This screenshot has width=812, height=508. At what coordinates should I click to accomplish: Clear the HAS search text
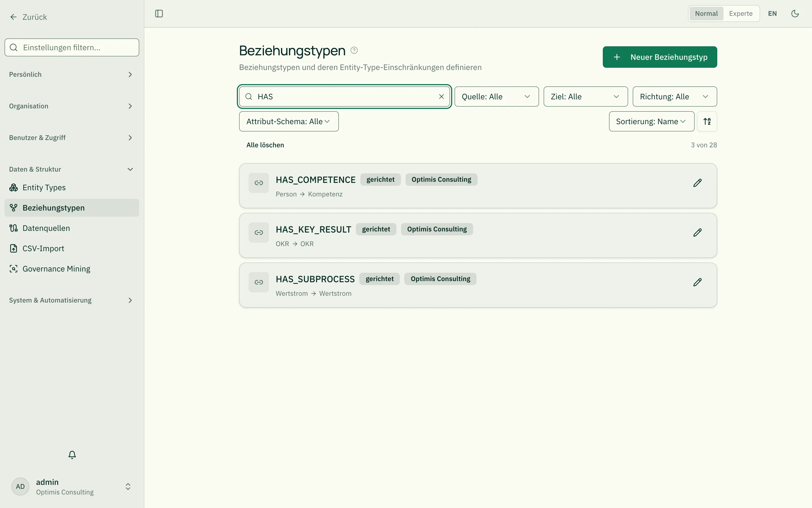[x=441, y=97]
